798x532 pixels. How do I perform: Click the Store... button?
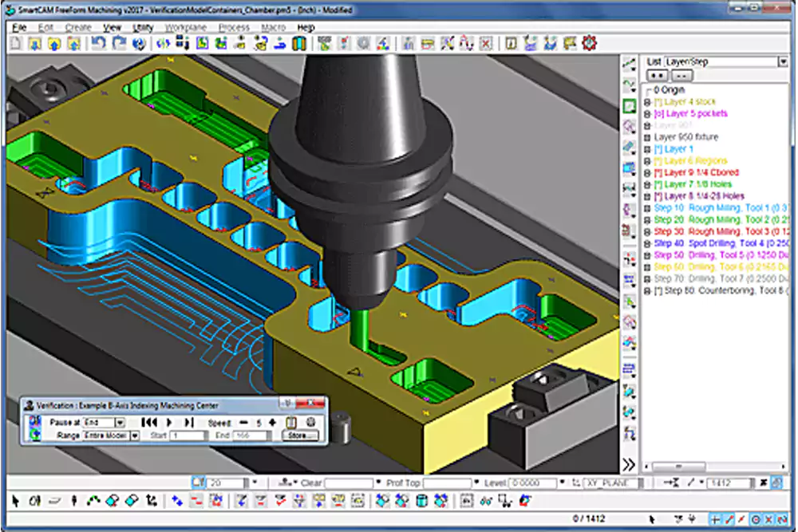coord(302,435)
